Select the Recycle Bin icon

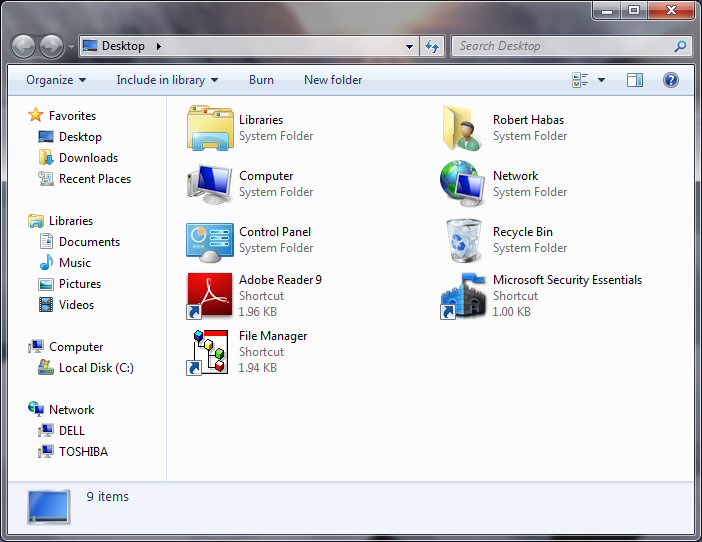[x=464, y=240]
